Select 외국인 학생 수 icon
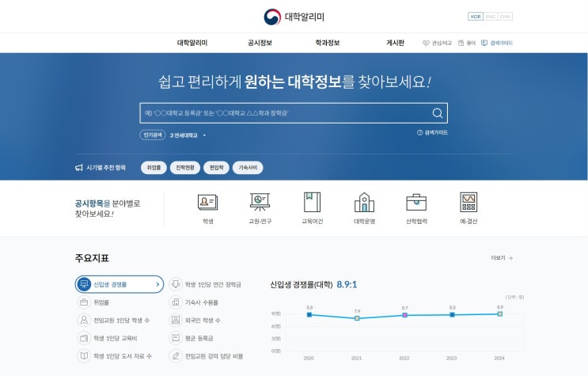The width and height of the screenshot is (588, 376). [176, 320]
